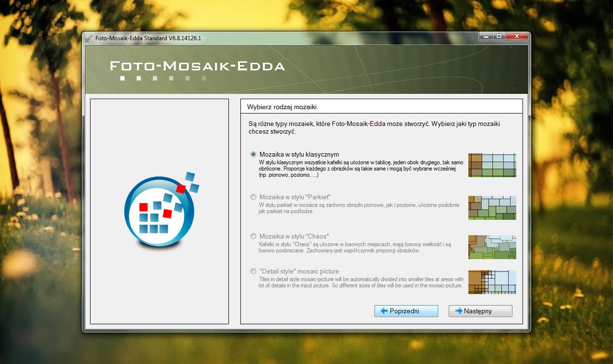Minimize the Foto-Mosaik-Edda window
The height and width of the screenshot is (364, 613).
point(486,36)
